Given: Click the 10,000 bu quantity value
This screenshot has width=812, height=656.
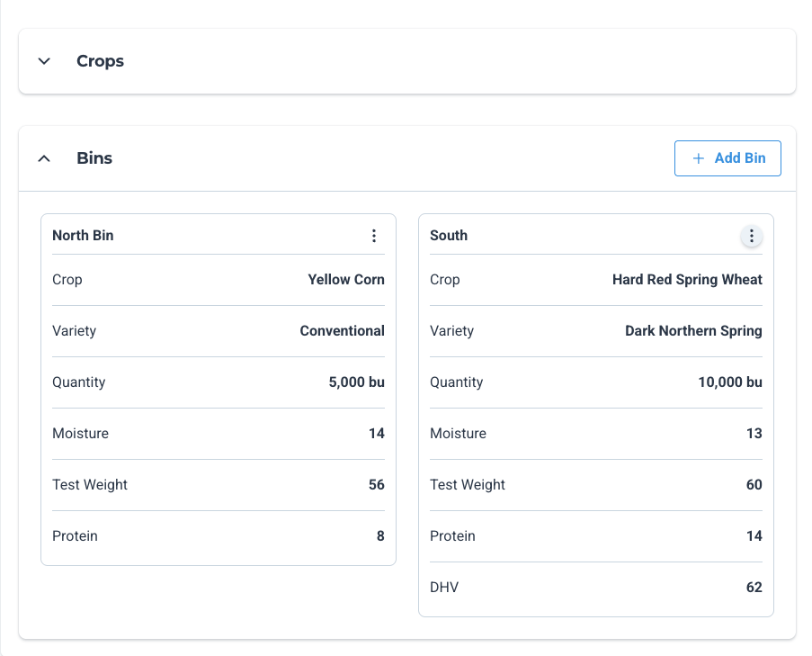Looking at the screenshot, I should (729, 382).
